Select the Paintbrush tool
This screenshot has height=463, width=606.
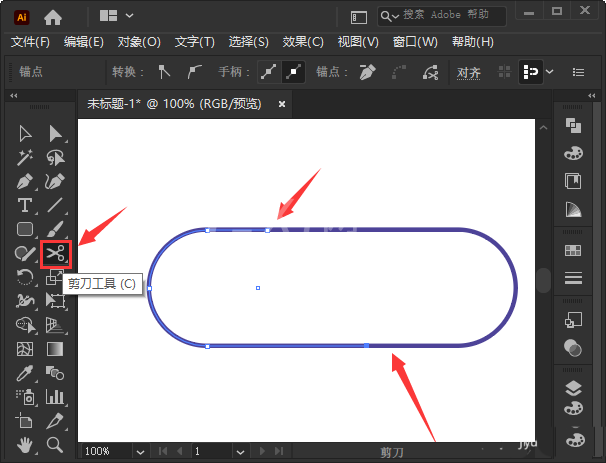click(x=55, y=229)
